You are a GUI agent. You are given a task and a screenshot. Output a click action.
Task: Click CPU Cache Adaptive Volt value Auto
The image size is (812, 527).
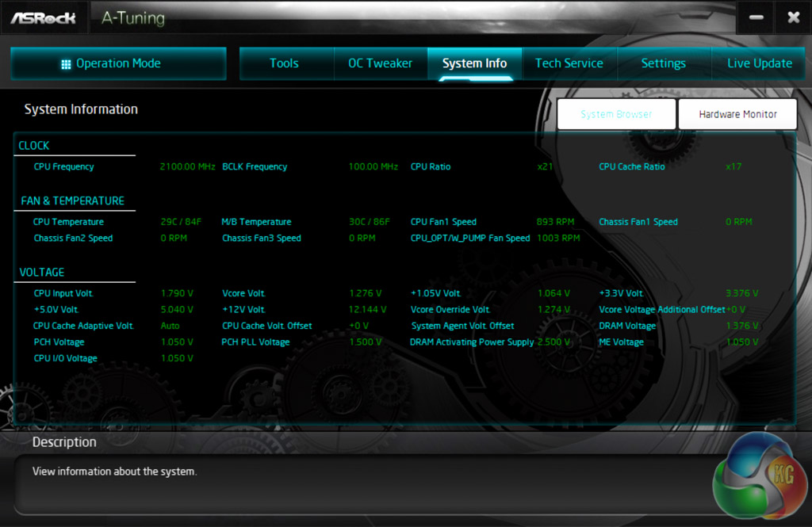coord(170,326)
